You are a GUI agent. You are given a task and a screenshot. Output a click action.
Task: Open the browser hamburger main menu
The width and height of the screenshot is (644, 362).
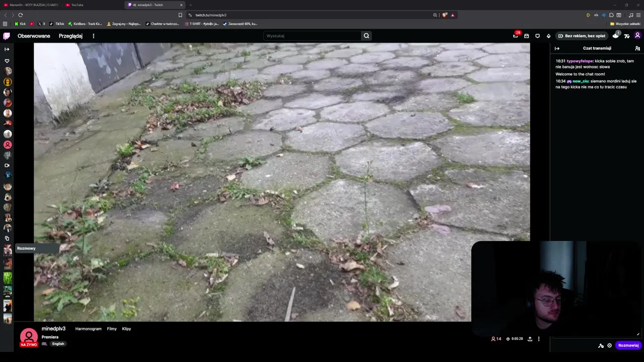point(637,15)
